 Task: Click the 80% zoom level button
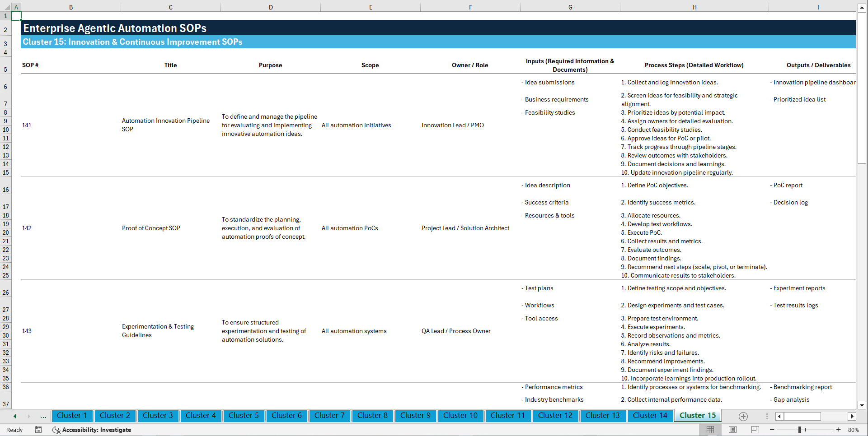point(854,430)
